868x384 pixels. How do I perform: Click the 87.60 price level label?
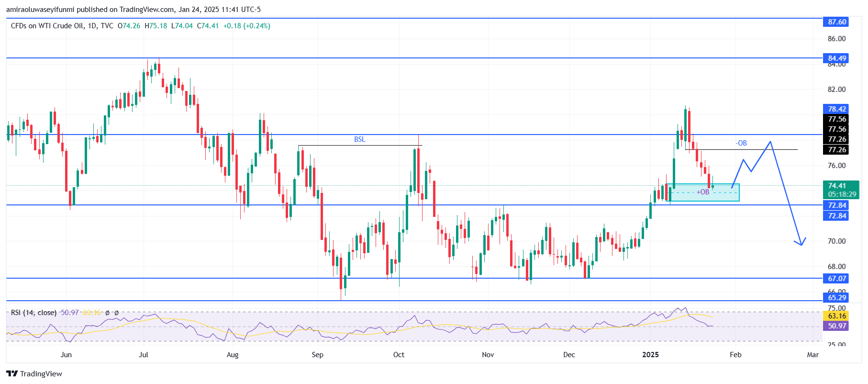(x=837, y=22)
